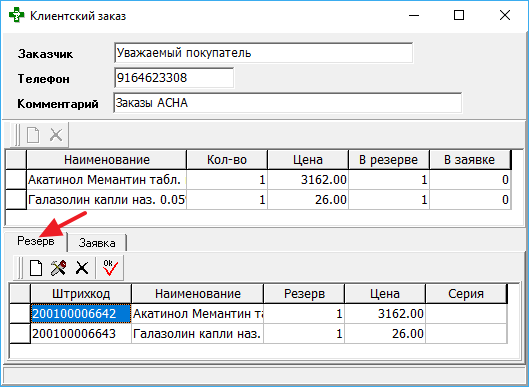Click Цена header in the reserve table

point(385,294)
